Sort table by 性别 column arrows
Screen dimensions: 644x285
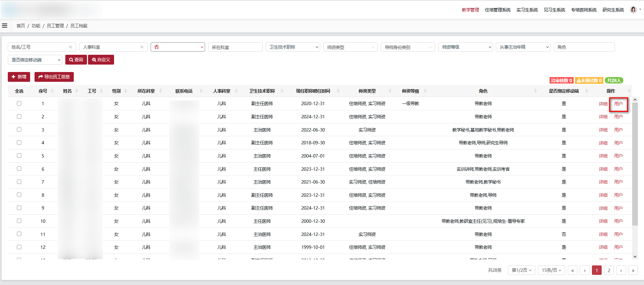coord(126,91)
